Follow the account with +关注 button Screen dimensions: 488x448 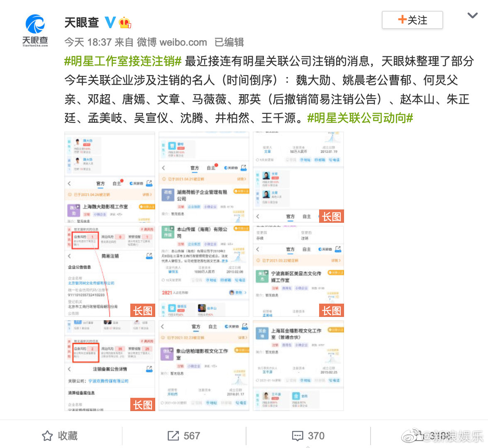412,20
